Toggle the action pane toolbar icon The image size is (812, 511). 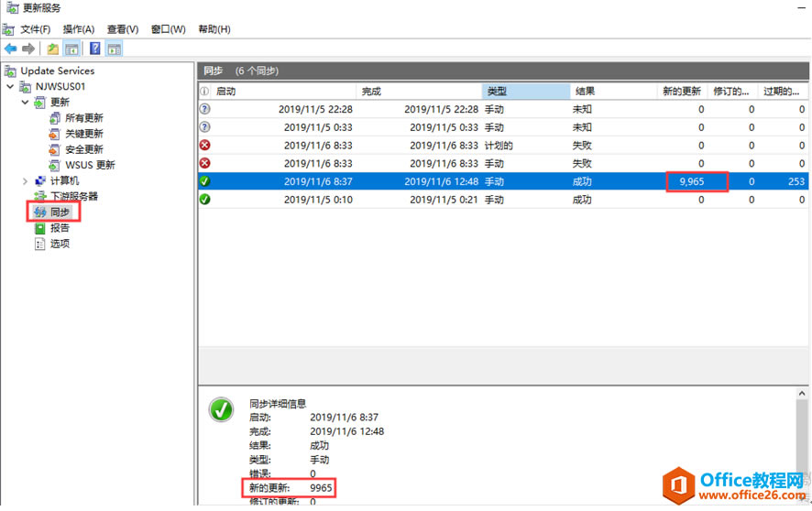pyautogui.click(x=114, y=49)
